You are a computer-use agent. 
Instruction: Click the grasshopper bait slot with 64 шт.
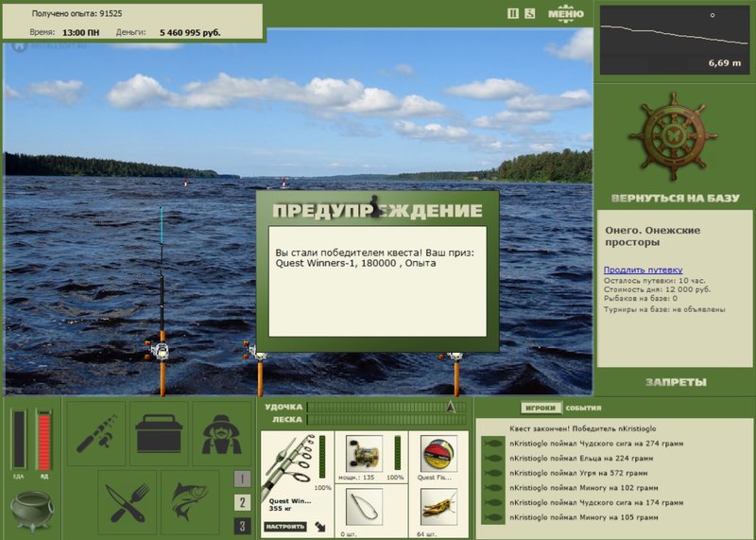(438, 512)
